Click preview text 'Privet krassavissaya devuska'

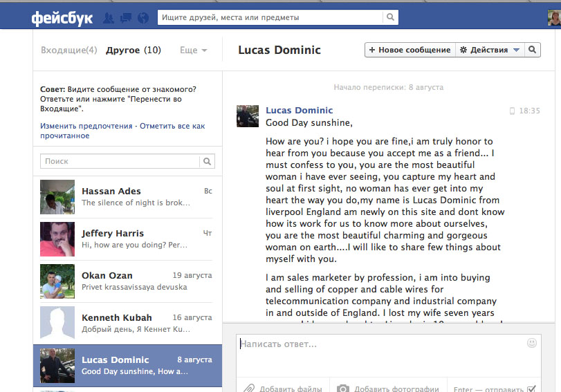(x=134, y=287)
